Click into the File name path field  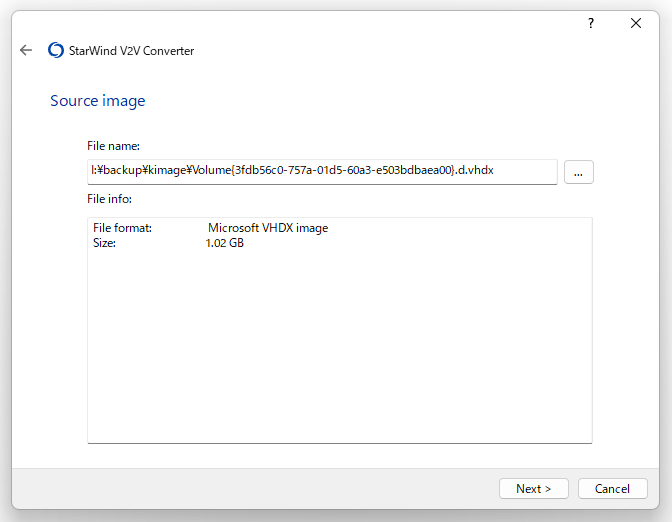322,172
